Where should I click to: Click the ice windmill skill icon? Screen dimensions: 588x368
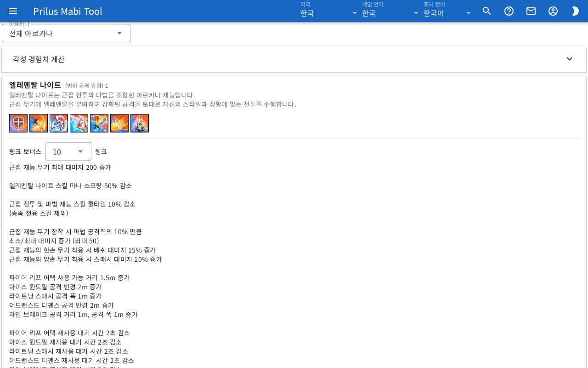[59, 123]
